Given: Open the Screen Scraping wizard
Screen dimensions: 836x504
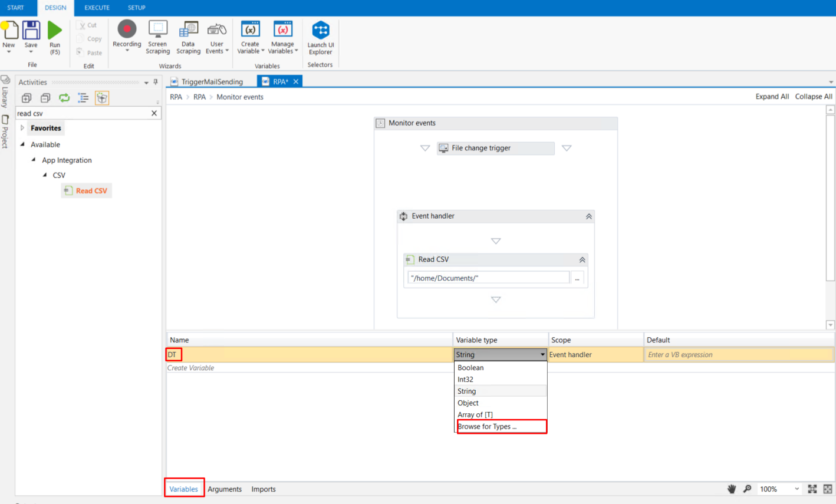Looking at the screenshot, I should tap(157, 29).
